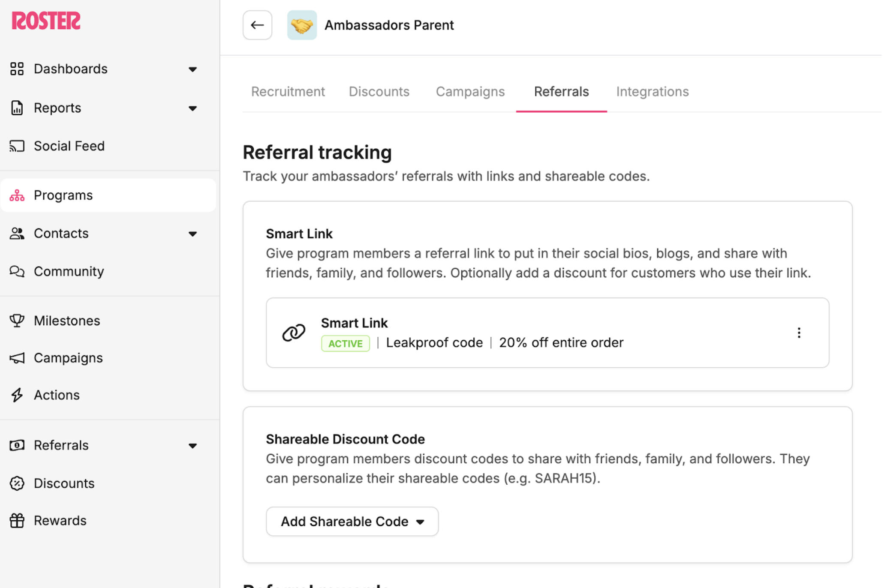Switch to the Integrations tab
The image size is (884, 588).
point(652,92)
